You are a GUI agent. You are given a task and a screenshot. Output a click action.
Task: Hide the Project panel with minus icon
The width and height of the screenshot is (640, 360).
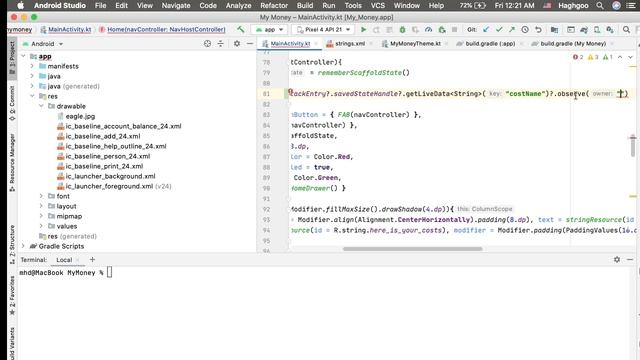250,44
